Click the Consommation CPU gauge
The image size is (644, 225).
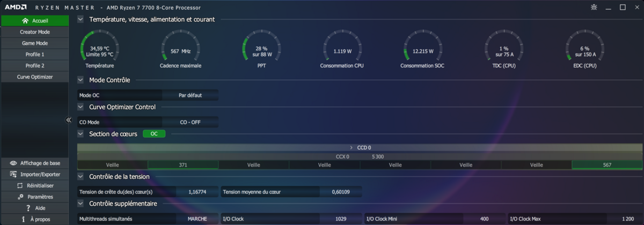342,49
